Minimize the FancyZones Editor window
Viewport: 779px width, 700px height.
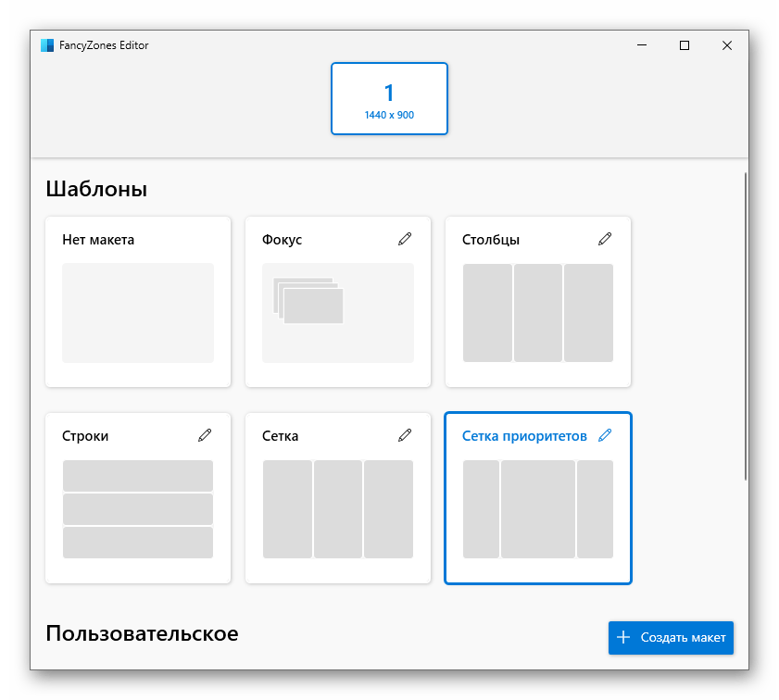[x=642, y=45]
